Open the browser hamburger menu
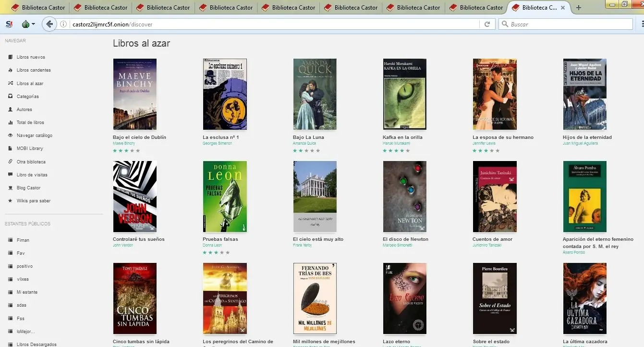The image size is (644, 347). click(x=642, y=24)
